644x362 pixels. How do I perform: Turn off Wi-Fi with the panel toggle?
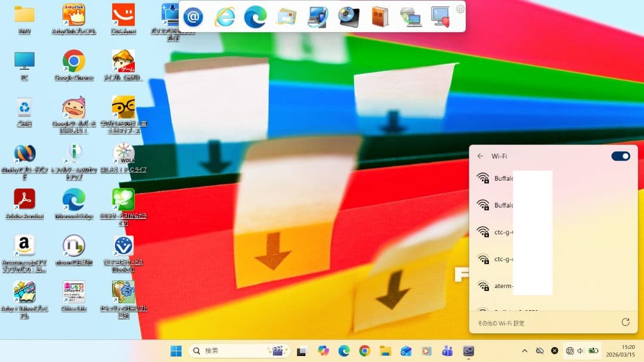click(x=620, y=156)
